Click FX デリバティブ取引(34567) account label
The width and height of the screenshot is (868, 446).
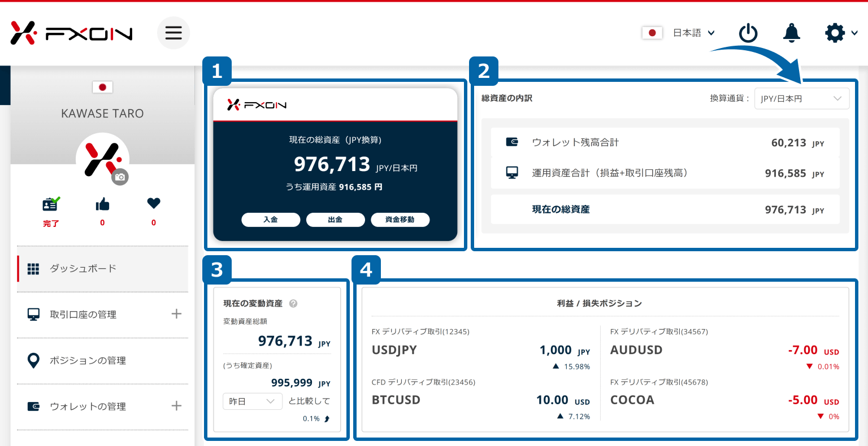659,331
